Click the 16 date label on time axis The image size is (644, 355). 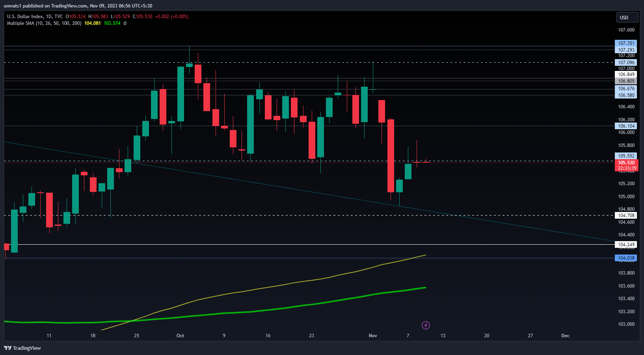pyautogui.click(x=268, y=336)
